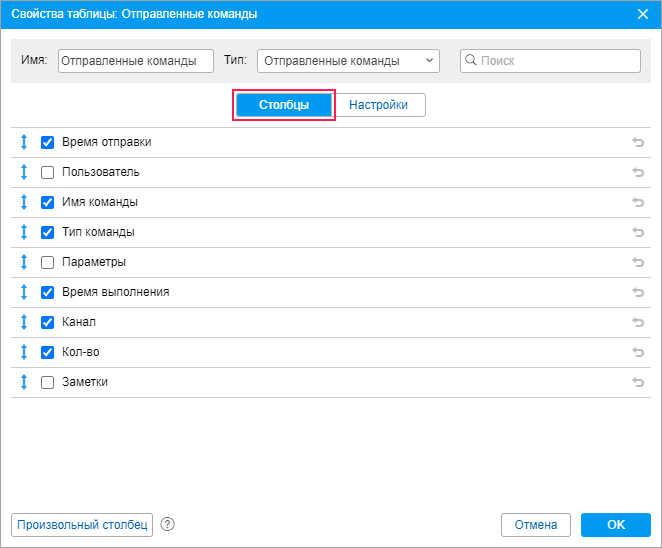Click the drag handle for Время отправки row
The width and height of the screenshot is (662, 548).
click(24, 142)
